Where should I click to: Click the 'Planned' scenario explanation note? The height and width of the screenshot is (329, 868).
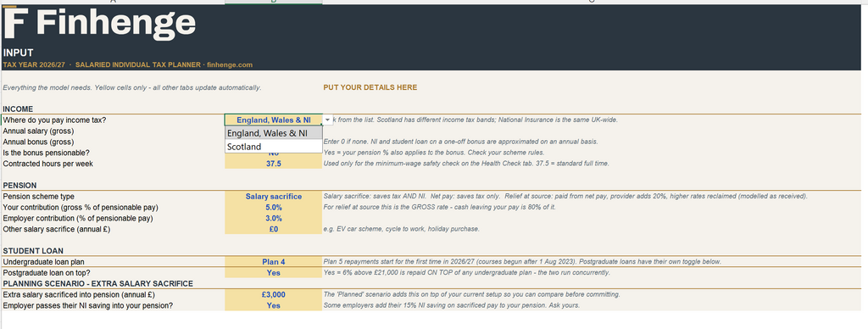coord(471,295)
